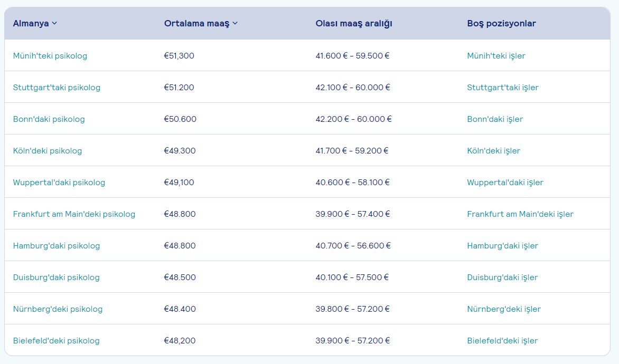View Stuttgart'taki işler job openings
This screenshot has width=619, height=364.
click(502, 88)
